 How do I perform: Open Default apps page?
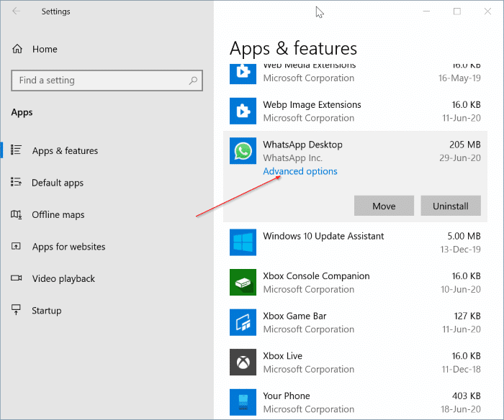[58, 183]
